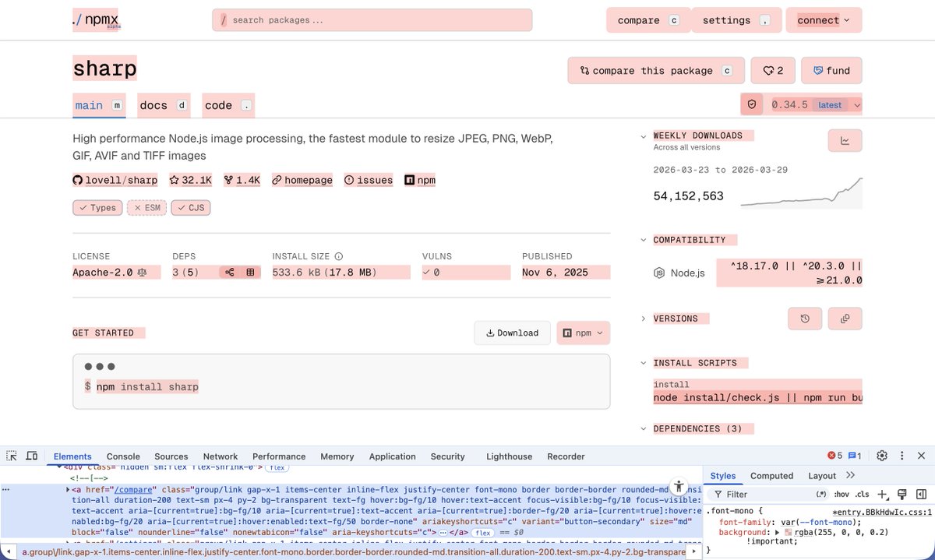This screenshot has height=560, width=935.
Task: Click the sidebar pane icon in the Styles toolbar
Action: tap(921, 494)
